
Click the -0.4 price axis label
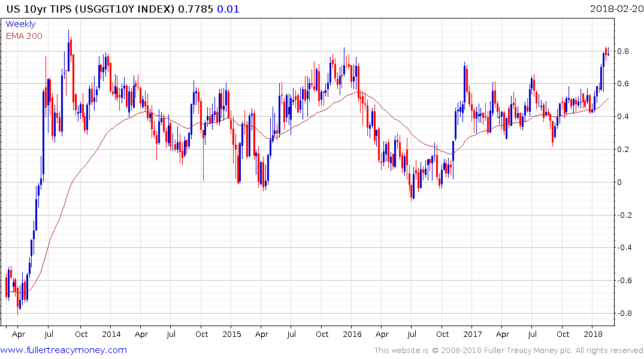tap(624, 247)
